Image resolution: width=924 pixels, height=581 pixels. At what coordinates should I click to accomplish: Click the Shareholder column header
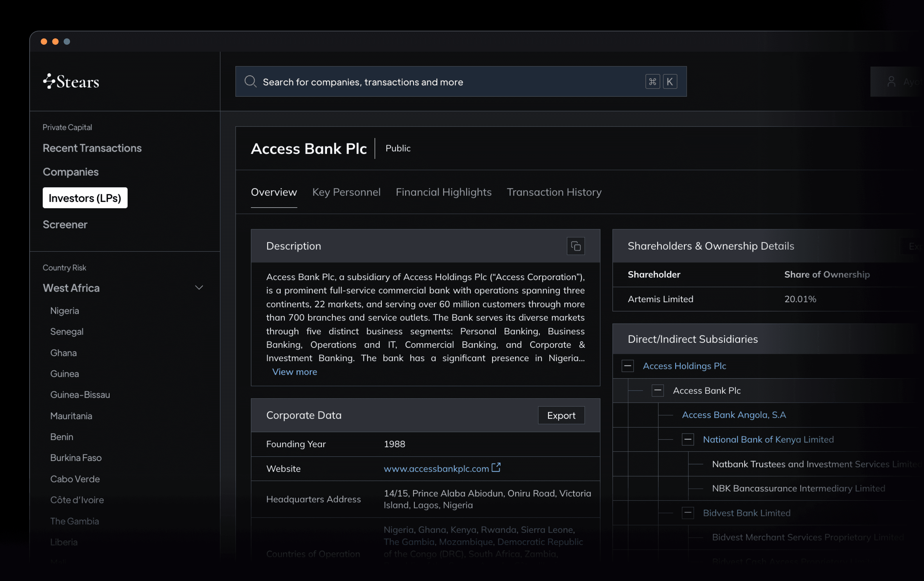[x=654, y=275]
